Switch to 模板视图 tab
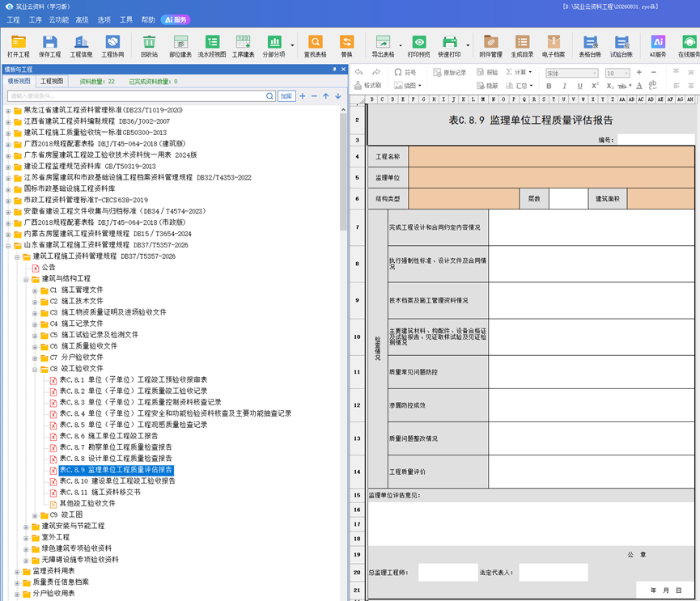The image size is (700, 601). click(19, 81)
